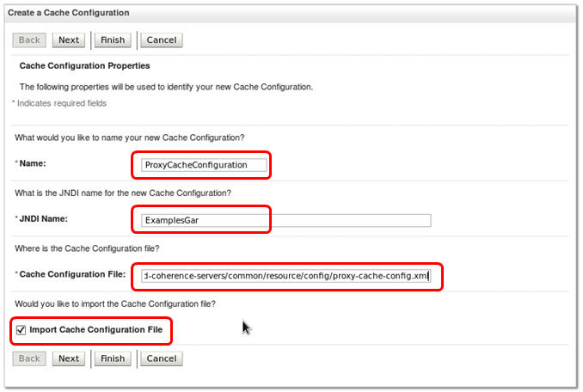This screenshot has height=392, width=583.
Task: Click the top Back button
Action: point(29,40)
